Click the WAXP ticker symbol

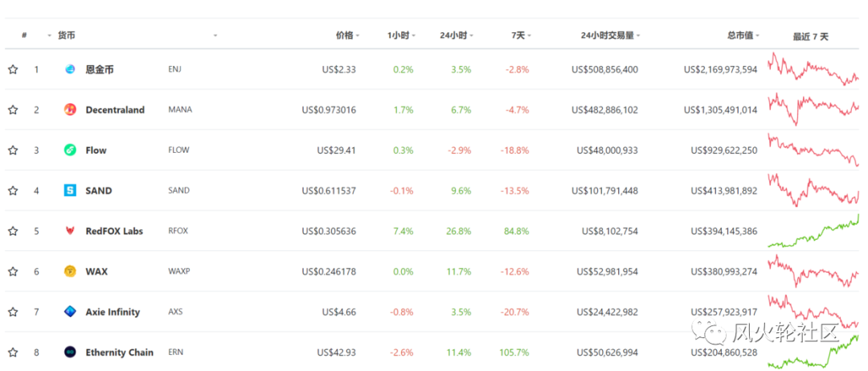(x=178, y=272)
